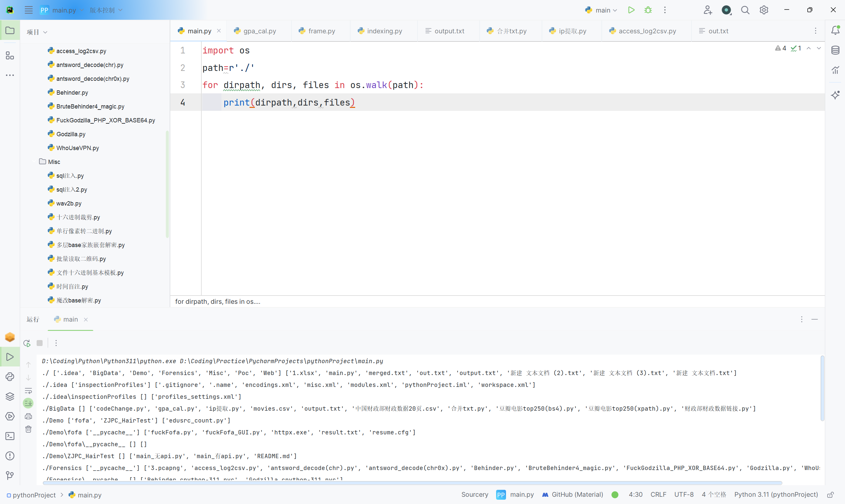Open the Notifications bell icon
The width and height of the screenshot is (845, 504).
pos(835,30)
